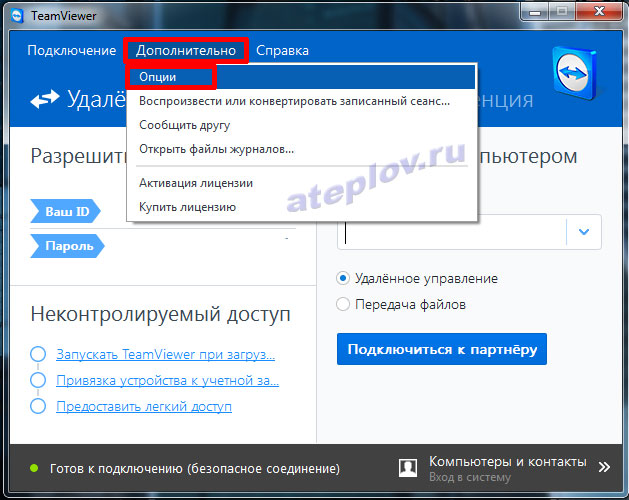Select the Передача файлов radio button
Screen dimensions: 629x500
[x=343, y=304]
